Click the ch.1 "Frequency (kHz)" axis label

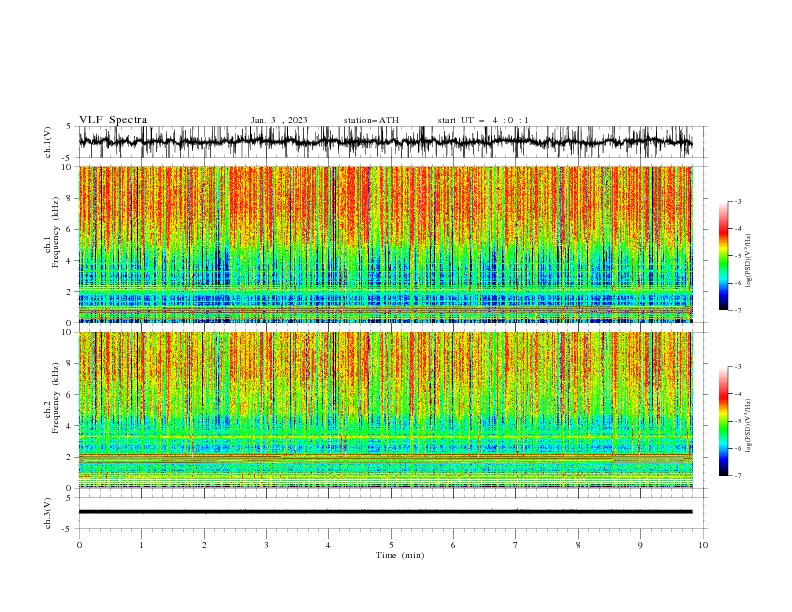(x=56, y=233)
